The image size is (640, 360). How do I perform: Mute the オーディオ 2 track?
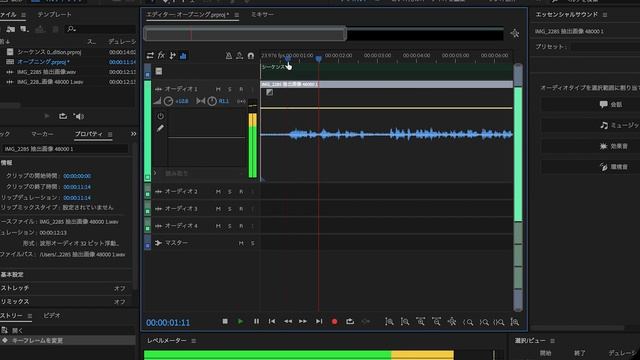click(x=218, y=191)
